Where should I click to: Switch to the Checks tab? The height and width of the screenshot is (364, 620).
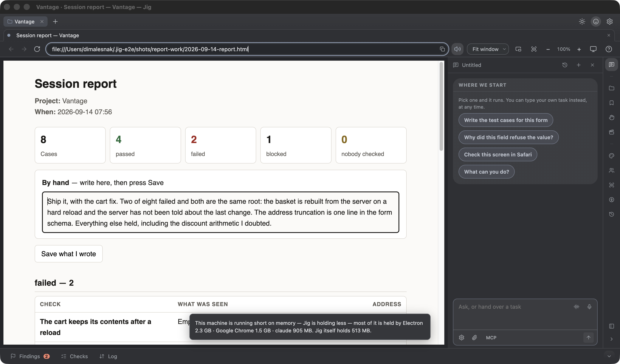click(74, 356)
